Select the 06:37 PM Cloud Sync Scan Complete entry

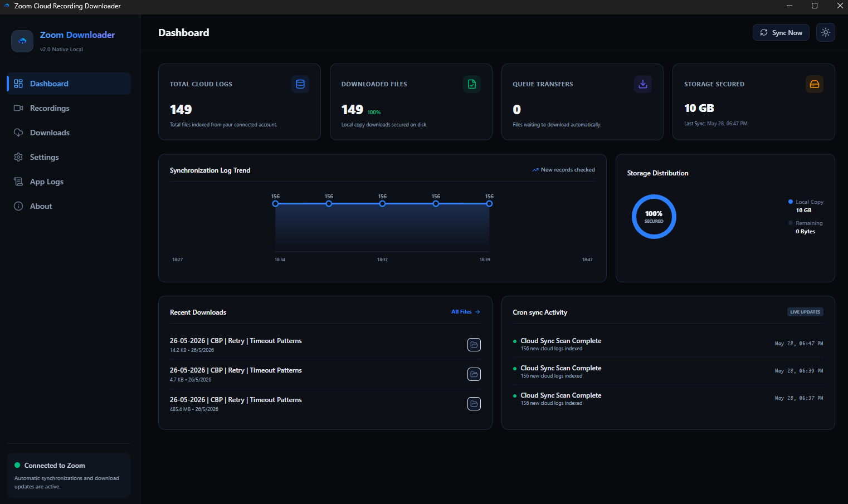click(668, 399)
